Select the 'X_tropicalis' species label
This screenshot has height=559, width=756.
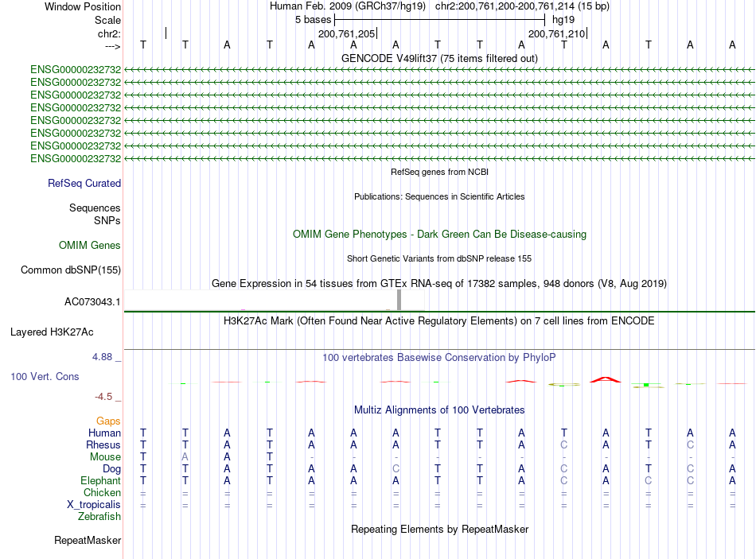tap(94, 505)
